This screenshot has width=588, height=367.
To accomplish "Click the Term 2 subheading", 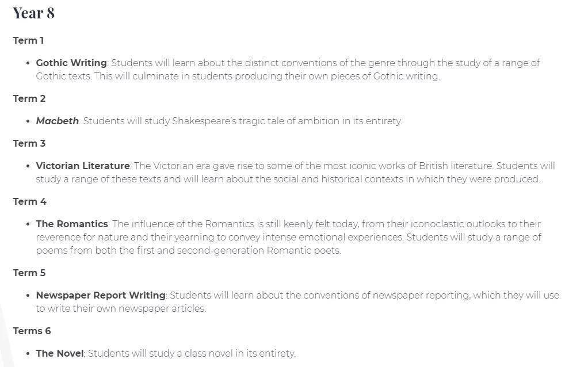I will point(29,98).
